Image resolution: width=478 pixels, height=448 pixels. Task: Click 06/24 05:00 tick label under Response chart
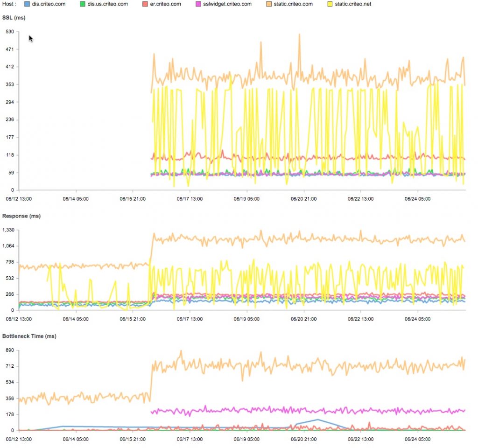click(x=418, y=319)
